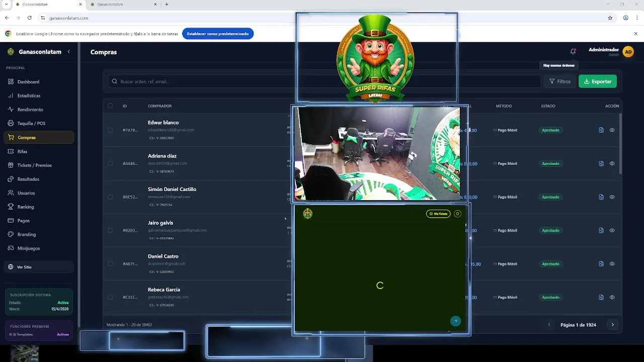The width and height of the screenshot is (644, 362).
Task: Click Mis Tickets in the overlay site
Action: coord(438,214)
